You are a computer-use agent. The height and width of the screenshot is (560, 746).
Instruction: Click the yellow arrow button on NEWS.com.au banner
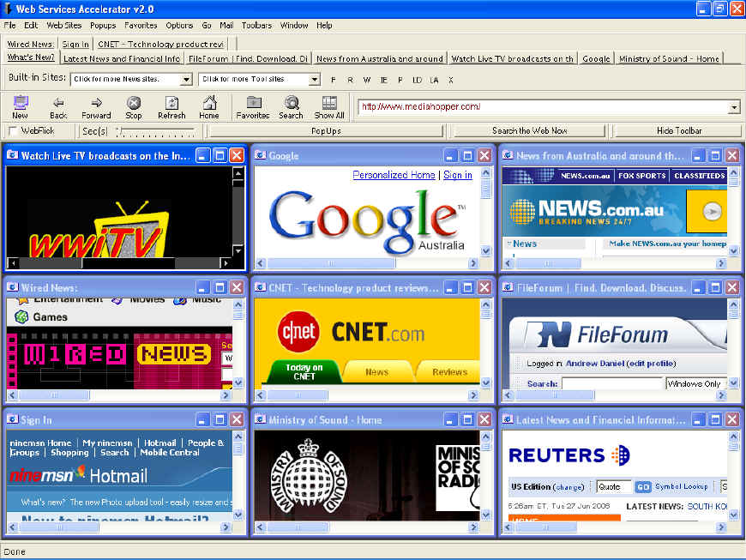pyautogui.click(x=713, y=211)
